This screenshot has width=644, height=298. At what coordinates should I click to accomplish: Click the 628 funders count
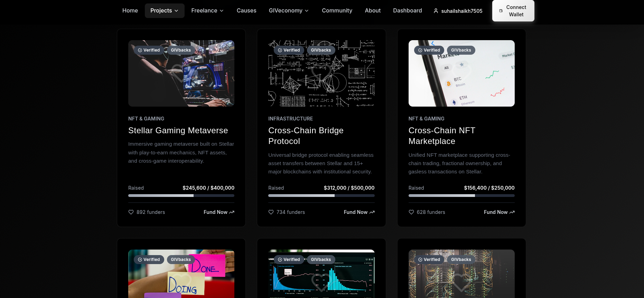click(431, 212)
